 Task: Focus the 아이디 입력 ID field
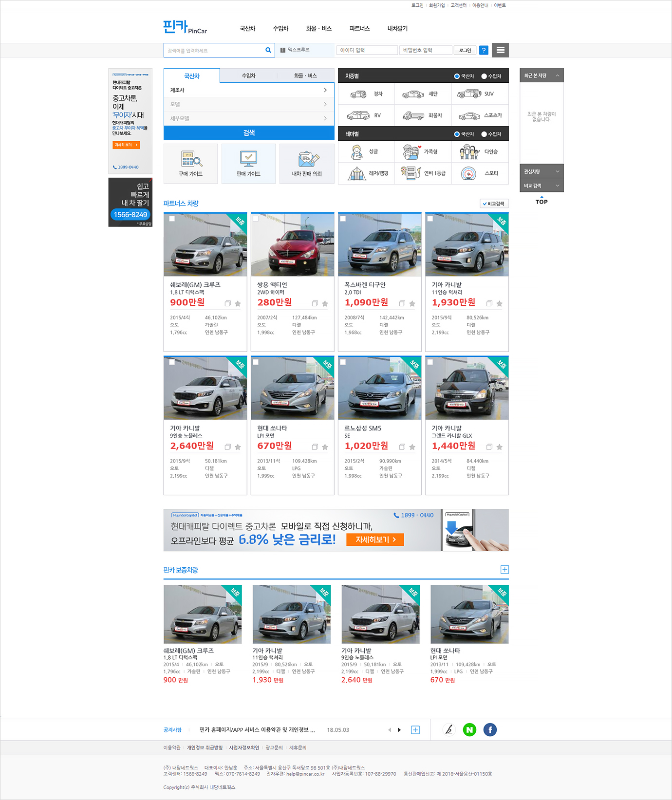tap(367, 50)
